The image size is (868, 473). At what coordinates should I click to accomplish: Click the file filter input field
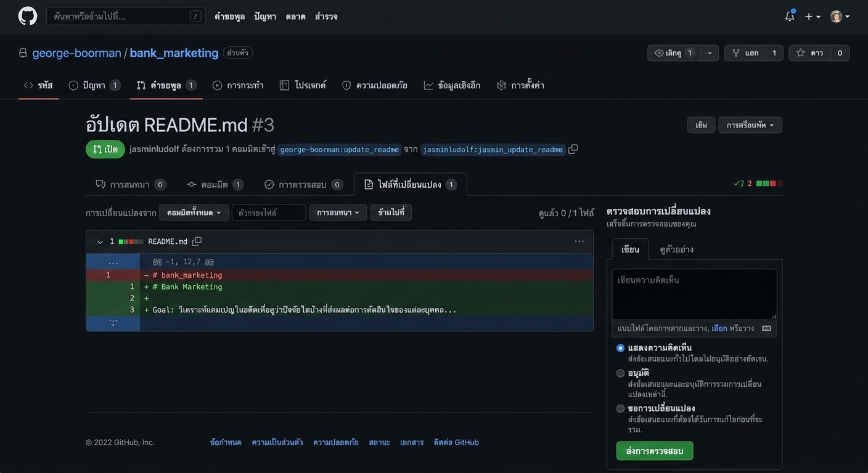269,212
